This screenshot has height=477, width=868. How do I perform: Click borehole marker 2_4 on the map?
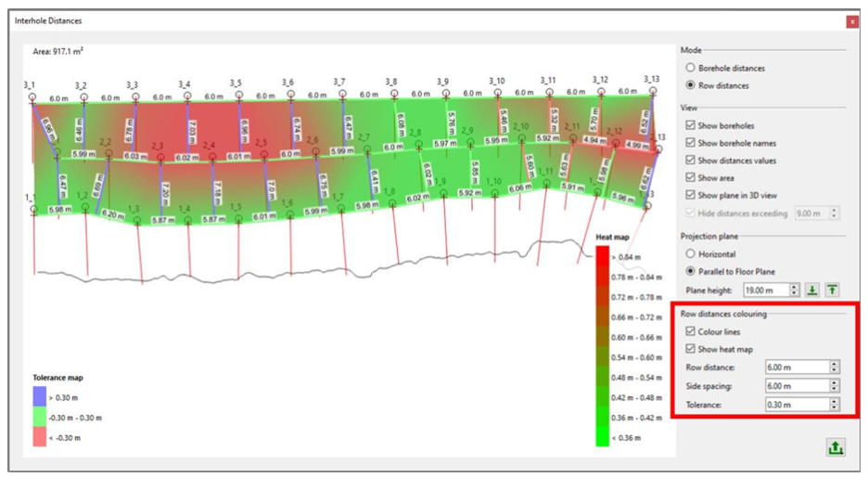211,157
